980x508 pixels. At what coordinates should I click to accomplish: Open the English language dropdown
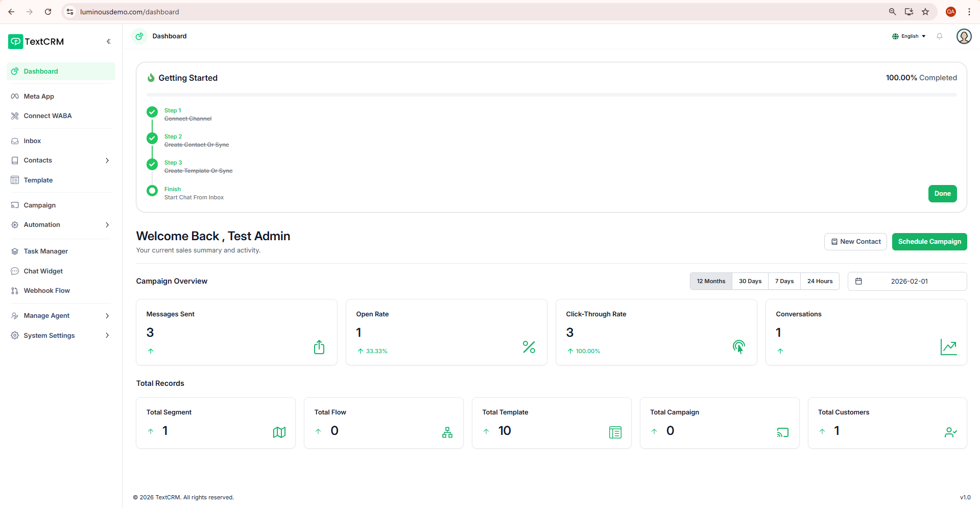(x=909, y=36)
